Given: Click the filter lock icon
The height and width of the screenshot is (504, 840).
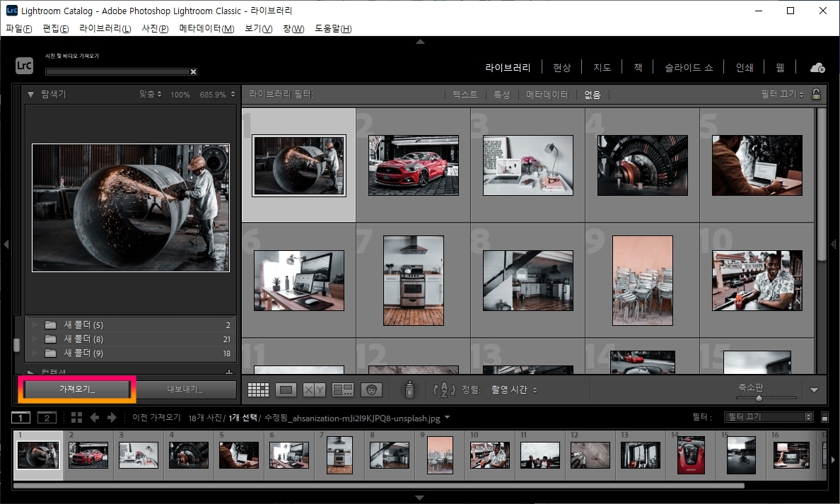Looking at the screenshot, I should point(816,94).
